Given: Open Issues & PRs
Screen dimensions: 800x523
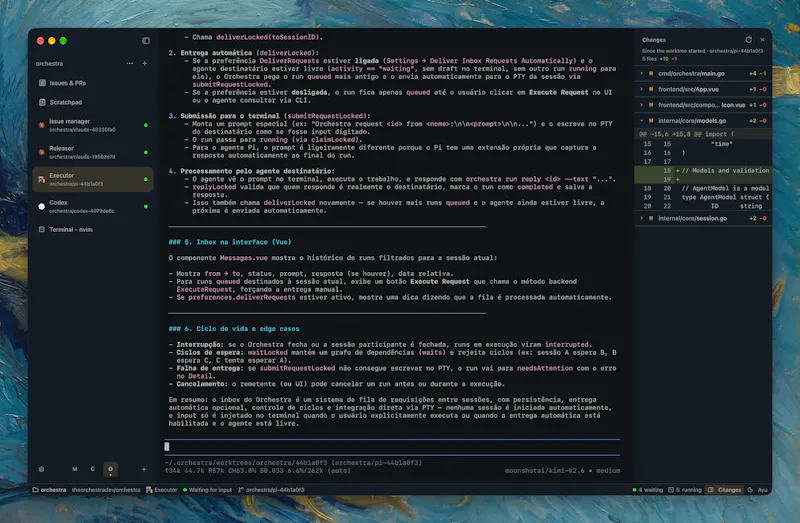Looking at the screenshot, I should click(x=93, y=83).
